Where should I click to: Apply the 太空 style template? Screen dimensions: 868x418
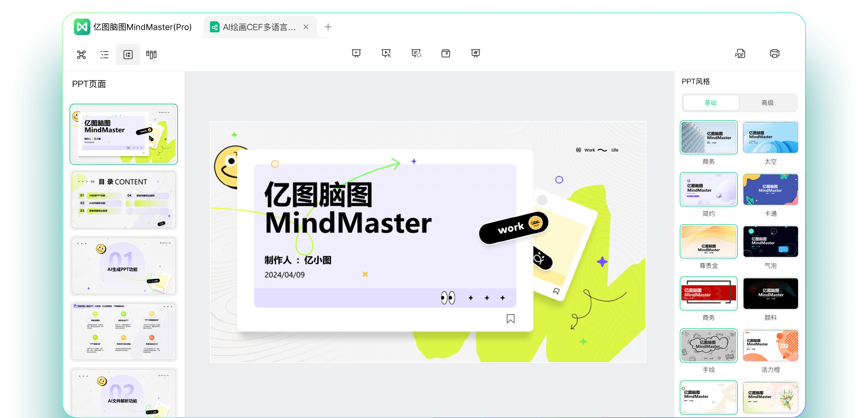pos(770,137)
